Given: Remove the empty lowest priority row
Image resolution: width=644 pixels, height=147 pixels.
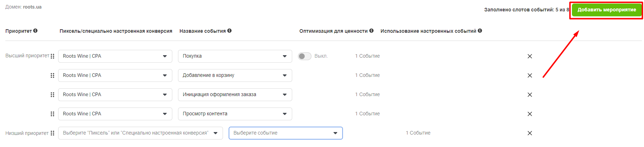Looking at the screenshot, I should [529, 133].
